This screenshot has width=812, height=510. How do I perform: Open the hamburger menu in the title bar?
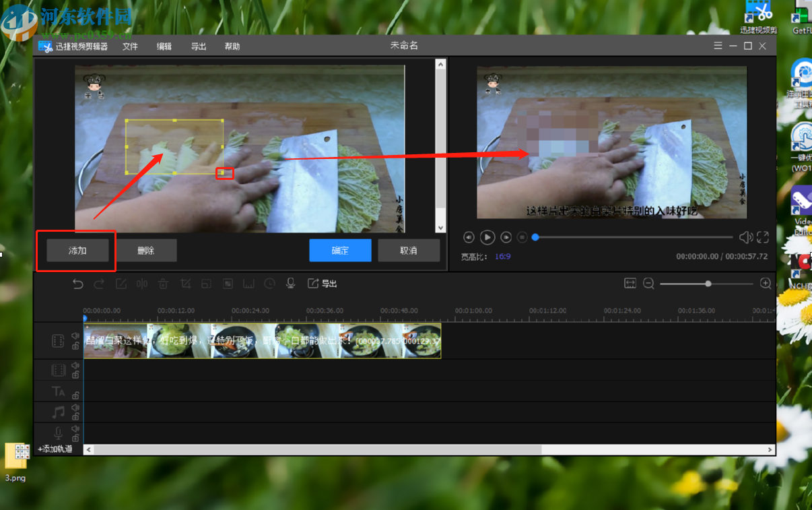click(718, 46)
